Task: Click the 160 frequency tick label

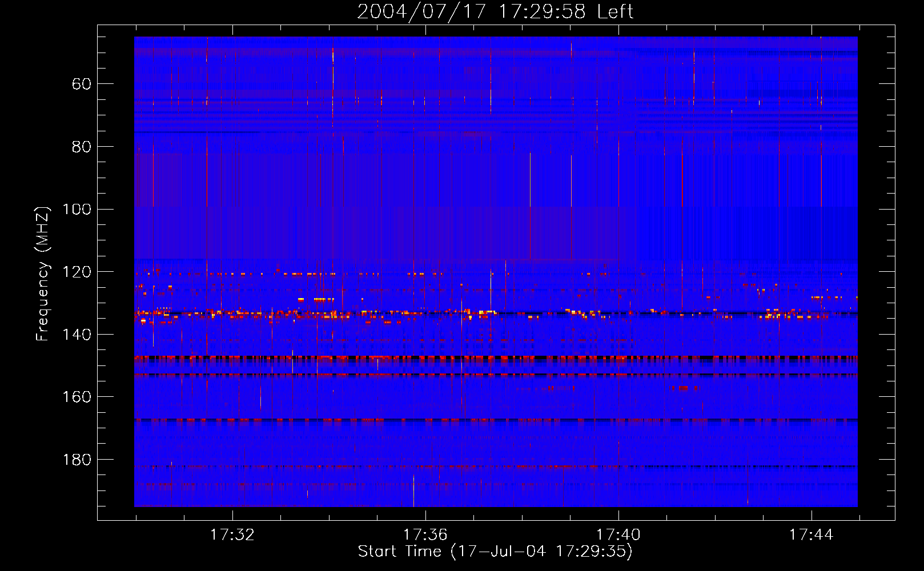Action: point(77,397)
